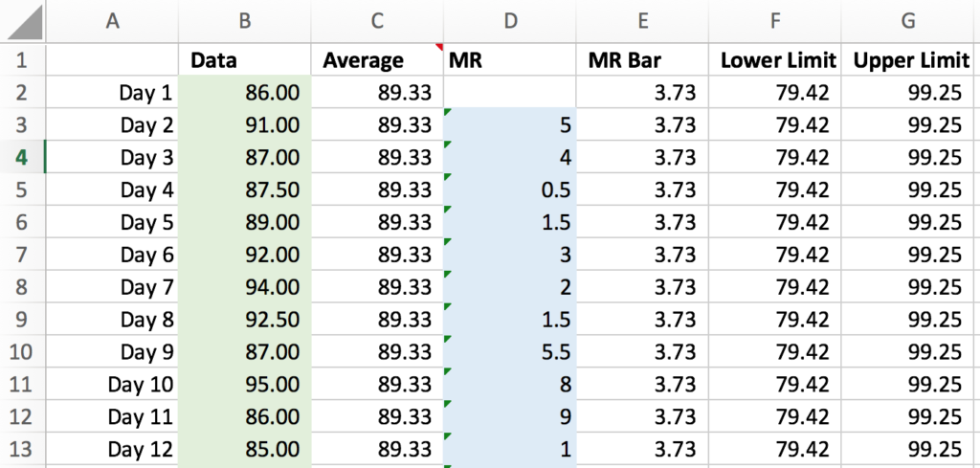This screenshot has width=980, height=468.
Task: Click the Lower Limit header cell
Action: pyautogui.click(x=775, y=60)
